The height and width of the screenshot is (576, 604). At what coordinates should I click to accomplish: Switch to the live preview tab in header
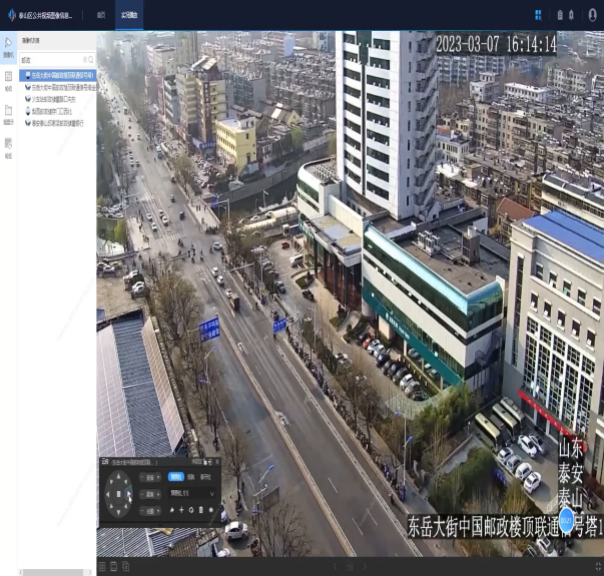click(x=130, y=16)
